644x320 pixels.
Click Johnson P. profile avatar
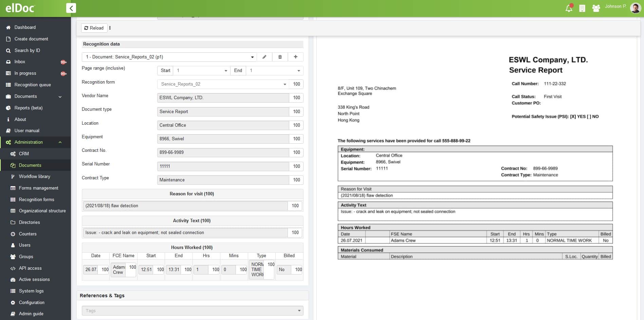click(x=635, y=8)
